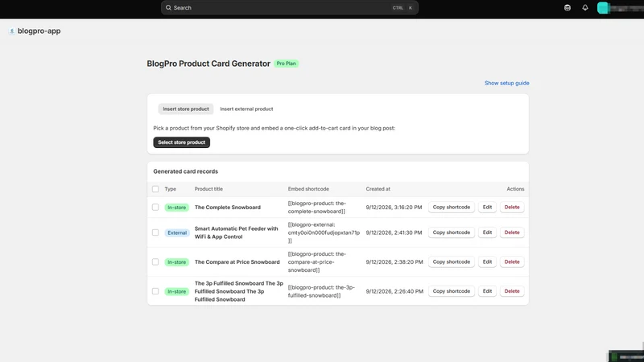Switch to Insert external product tab
Viewport: 644px width, 362px height.
click(246, 109)
